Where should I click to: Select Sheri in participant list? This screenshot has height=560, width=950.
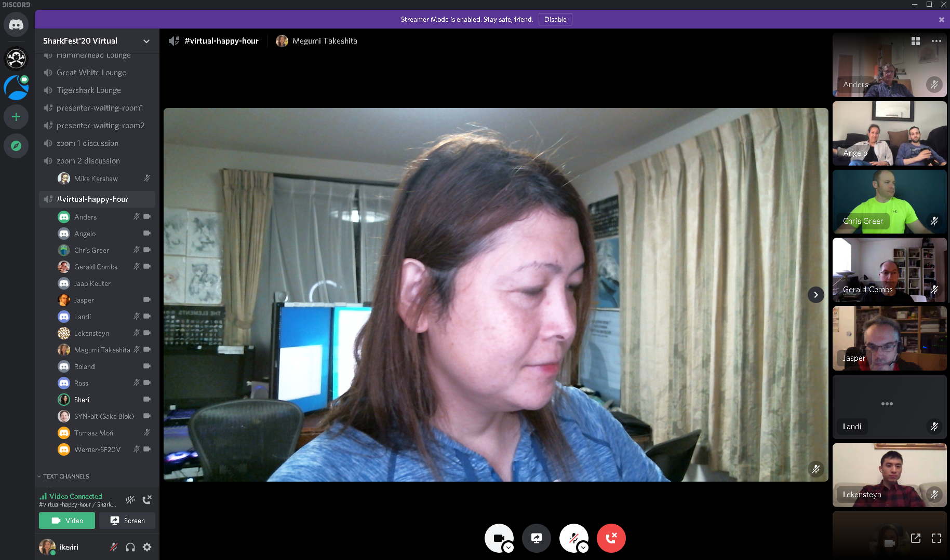pyautogui.click(x=104, y=400)
